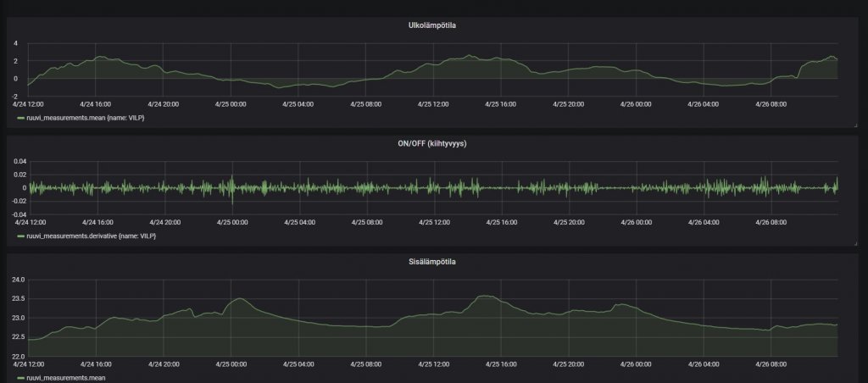Click the 4/26 00:00 label on ON/OFF axis
The width and height of the screenshot is (868, 383).
[636, 222]
